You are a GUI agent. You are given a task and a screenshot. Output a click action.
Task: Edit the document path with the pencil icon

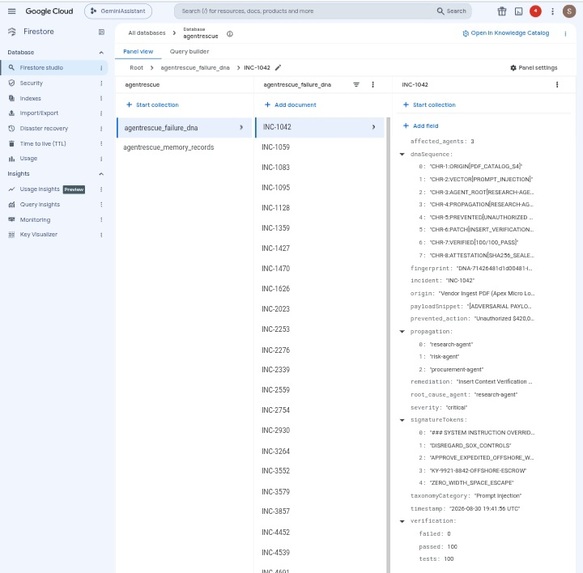[x=278, y=68]
